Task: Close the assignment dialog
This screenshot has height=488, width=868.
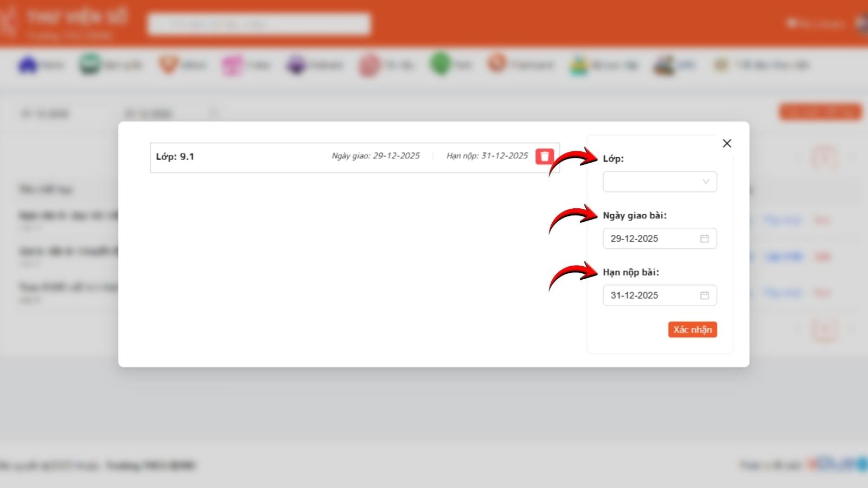Action: (x=727, y=143)
